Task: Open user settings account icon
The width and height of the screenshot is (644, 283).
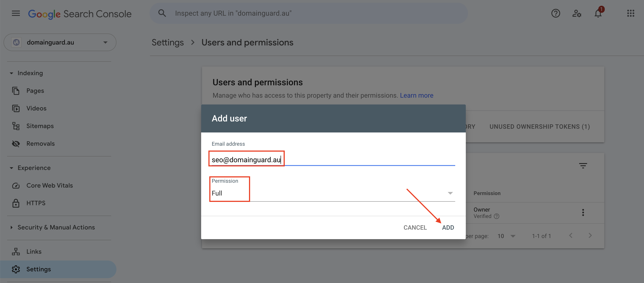Action: coord(577,13)
